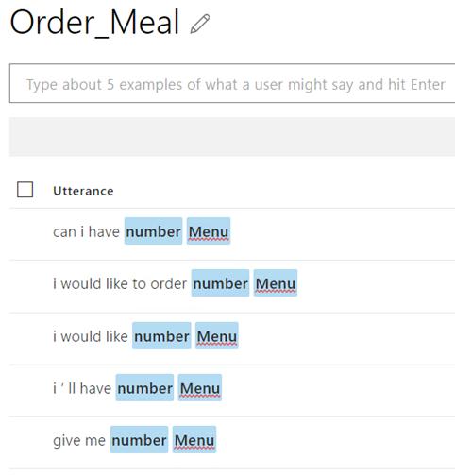Click number entity in "i would like to order"
The height and width of the screenshot is (476, 455).
(x=220, y=283)
